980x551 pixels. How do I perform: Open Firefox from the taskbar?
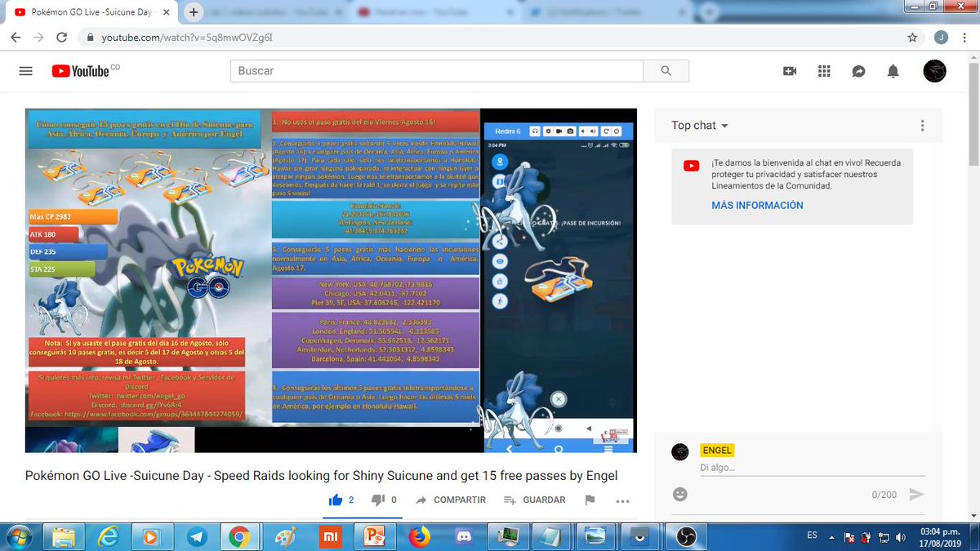[418, 536]
